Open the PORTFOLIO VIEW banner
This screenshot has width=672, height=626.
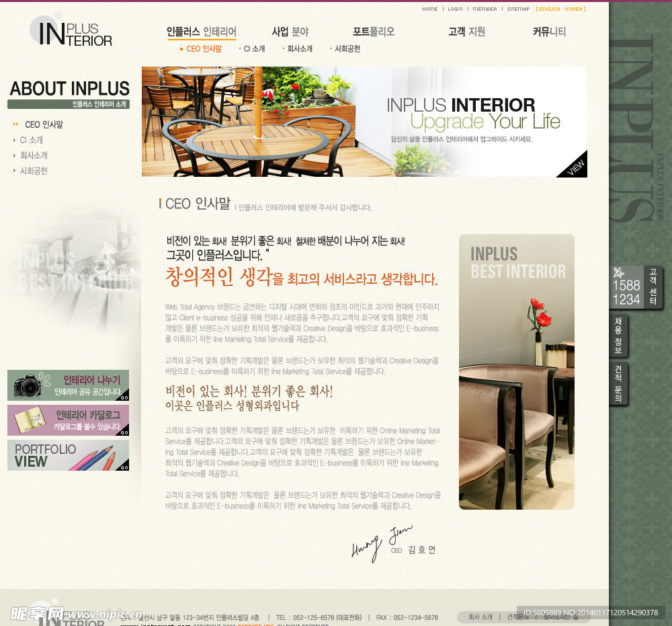[x=68, y=455]
